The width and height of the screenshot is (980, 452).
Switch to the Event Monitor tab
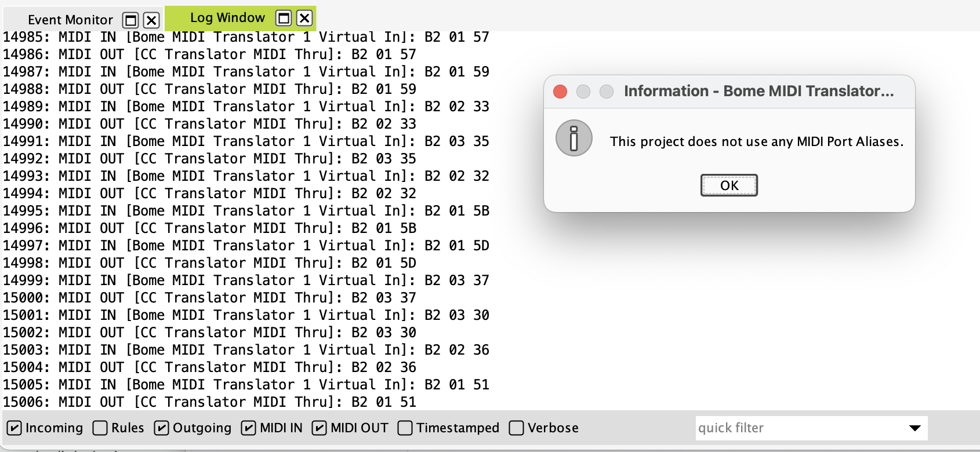(70, 20)
